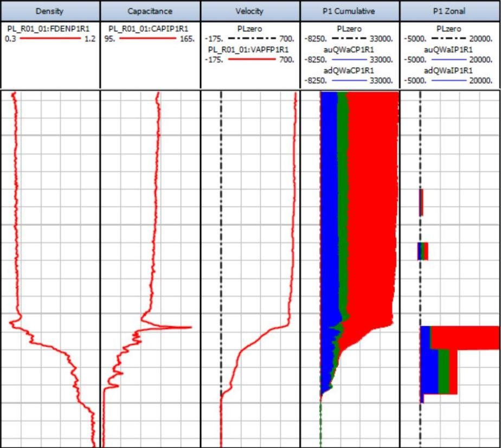This screenshot has width=501, height=448.
Task: Click the auQWaCP1R1 curve label
Action: (349, 49)
